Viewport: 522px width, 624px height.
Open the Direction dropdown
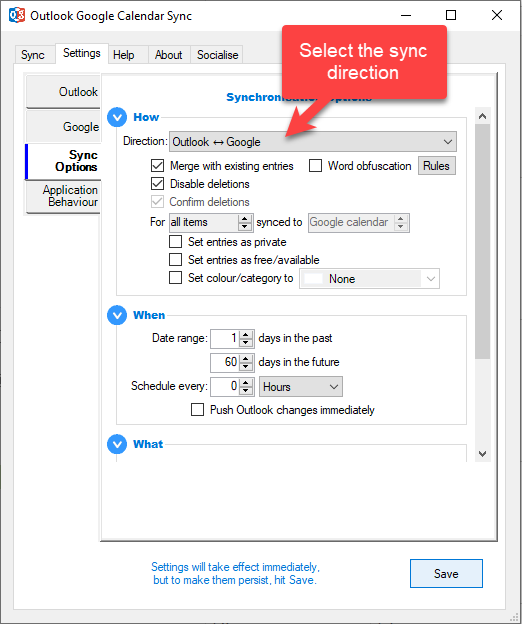[x=313, y=142]
